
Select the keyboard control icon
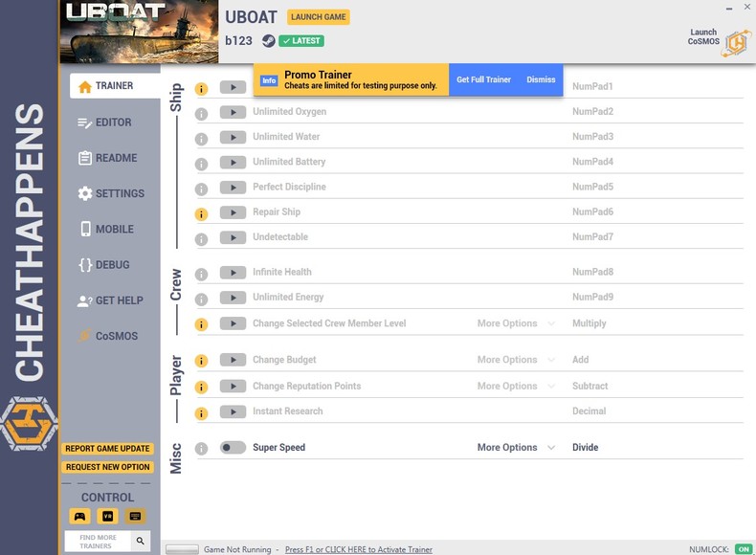tap(136, 517)
